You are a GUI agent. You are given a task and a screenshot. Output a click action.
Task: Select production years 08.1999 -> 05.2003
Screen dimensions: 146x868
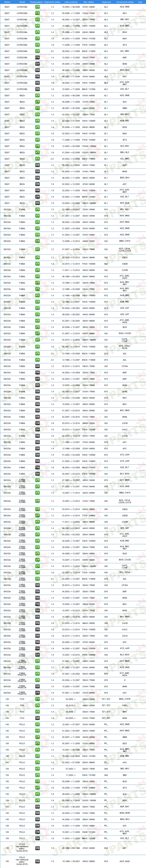[x=71, y=276]
